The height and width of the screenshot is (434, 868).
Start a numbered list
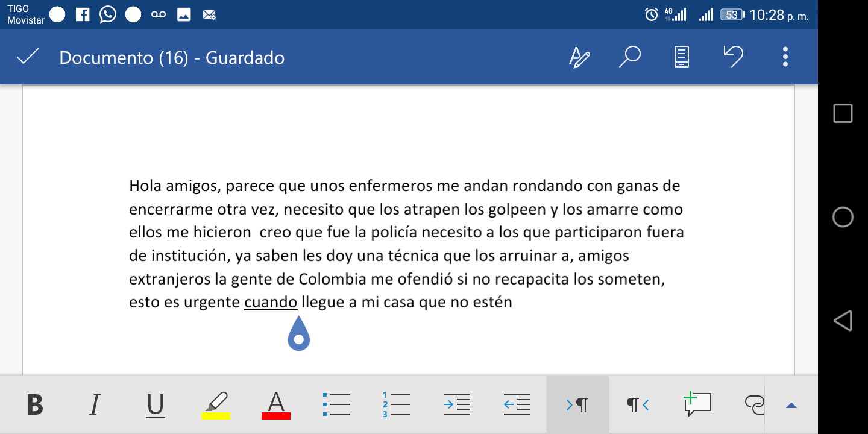(397, 404)
